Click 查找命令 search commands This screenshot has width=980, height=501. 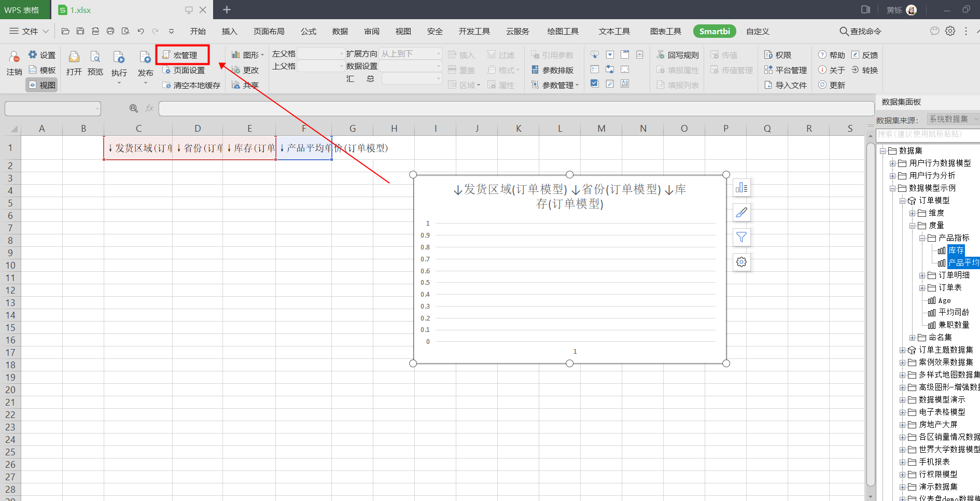860,31
